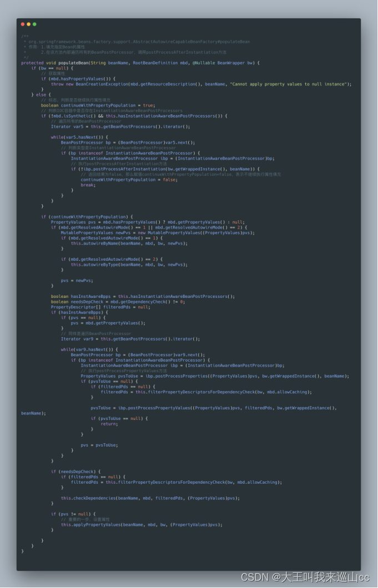Viewport: 378px width, 588px height.
Task: Select the 'protected void populateBean' method signature line
Action: 140,63
